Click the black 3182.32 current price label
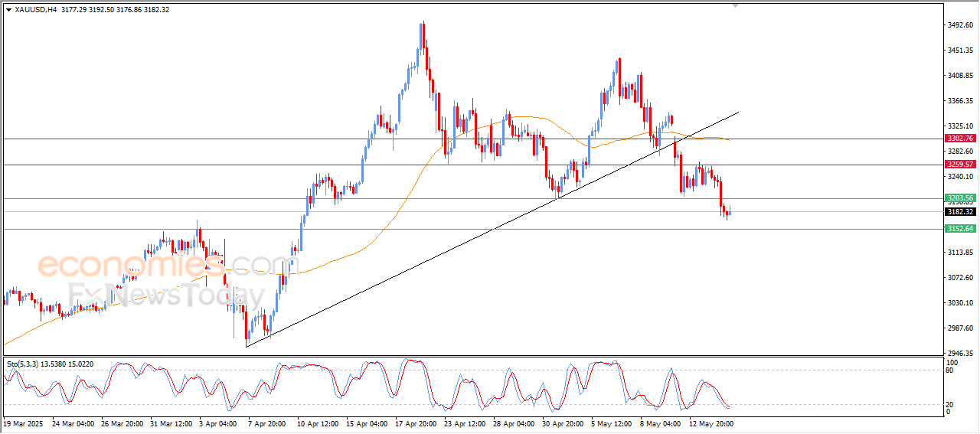The width and height of the screenshot is (980, 434). [959, 212]
